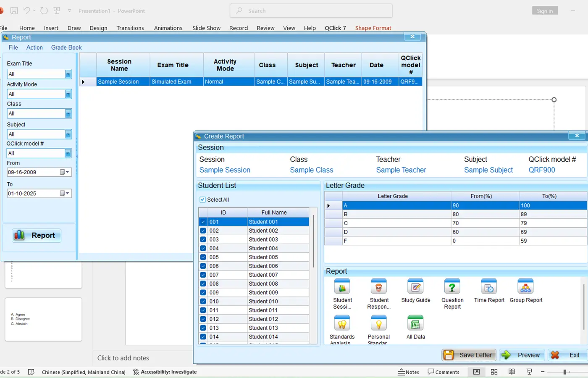Switch to the QClick 7 ribbon tab

pos(335,28)
